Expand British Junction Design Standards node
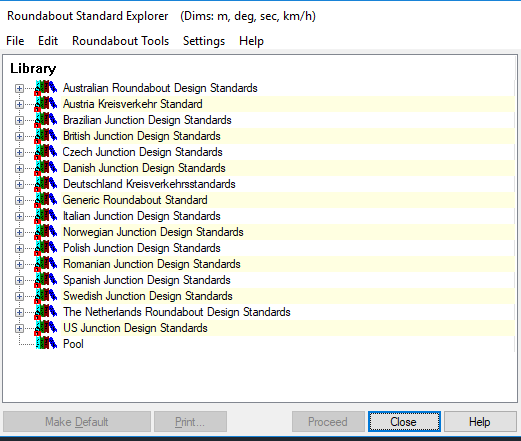The height and width of the screenshot is (441, 521). coord(19,136)
